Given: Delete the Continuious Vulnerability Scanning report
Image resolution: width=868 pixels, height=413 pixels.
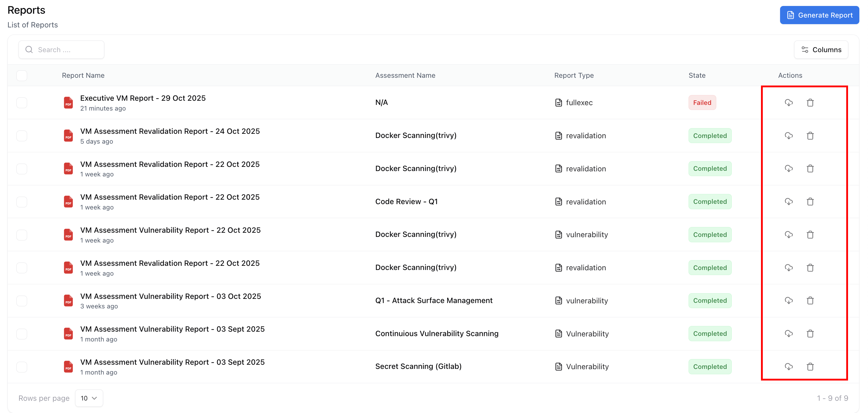Looking at the screenshot, I should (810, 333).
